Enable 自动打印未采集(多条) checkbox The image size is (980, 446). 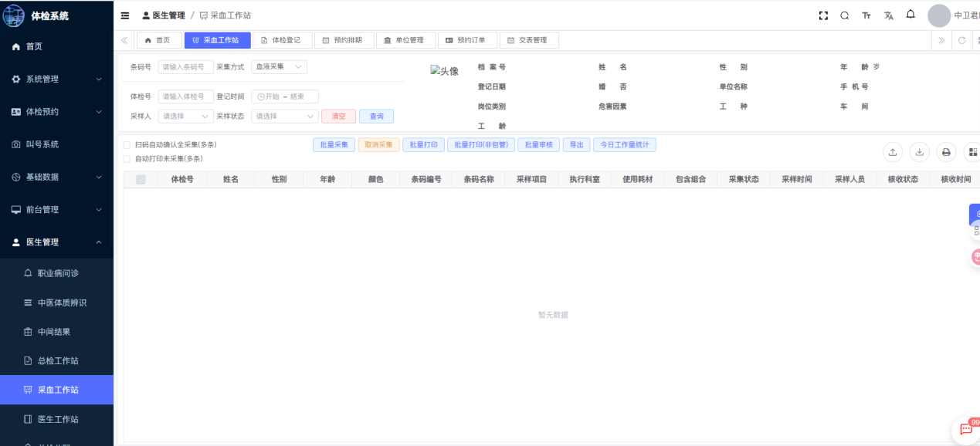127,159
